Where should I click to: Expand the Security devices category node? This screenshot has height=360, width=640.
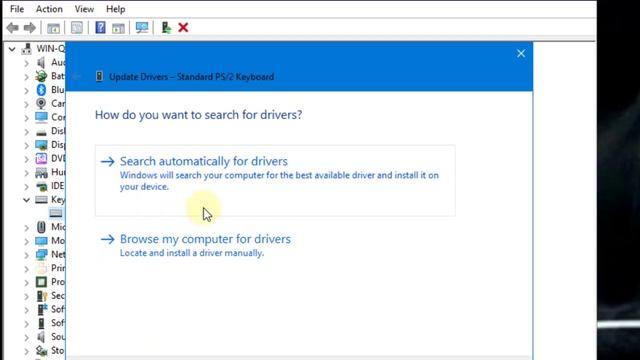coord(27,296)
